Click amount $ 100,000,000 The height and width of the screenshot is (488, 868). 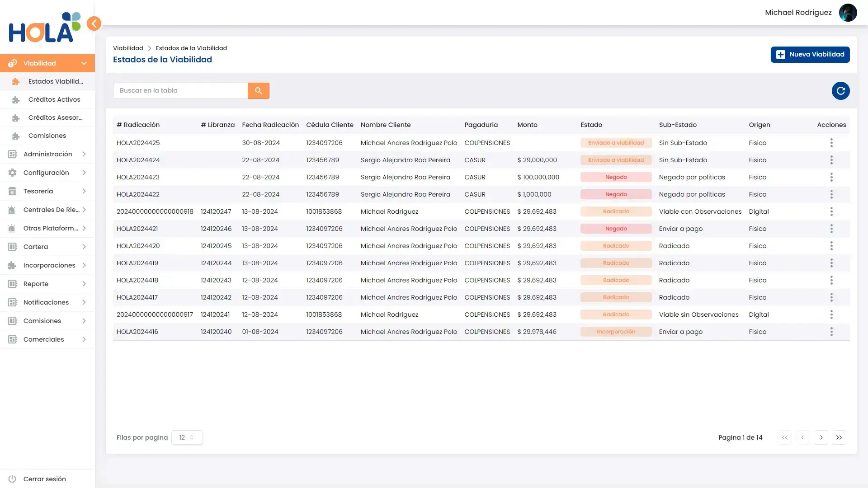click(538, 177)
